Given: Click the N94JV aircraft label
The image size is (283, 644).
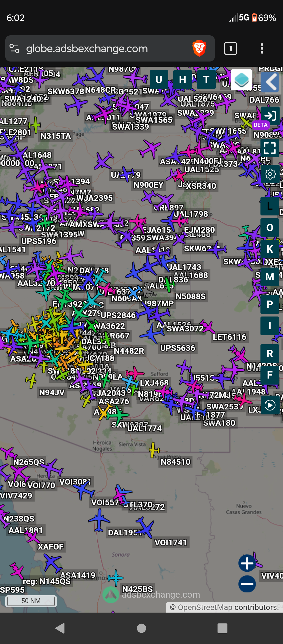Looking at the screenshot, I should (52, 393).
